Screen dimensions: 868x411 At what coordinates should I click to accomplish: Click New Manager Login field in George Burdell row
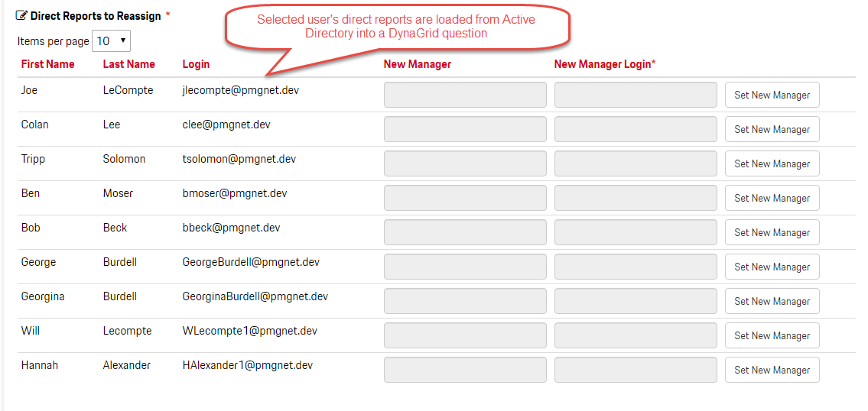point(636,266)
